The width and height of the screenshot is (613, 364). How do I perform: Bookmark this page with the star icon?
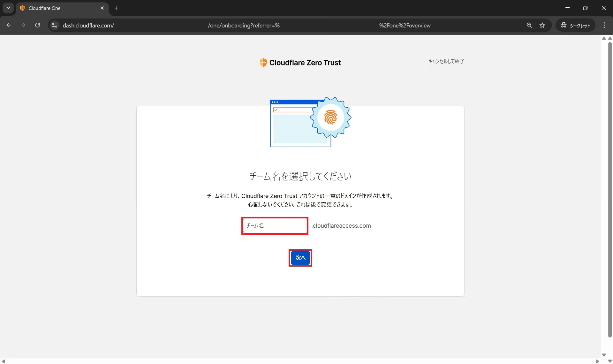542,25
